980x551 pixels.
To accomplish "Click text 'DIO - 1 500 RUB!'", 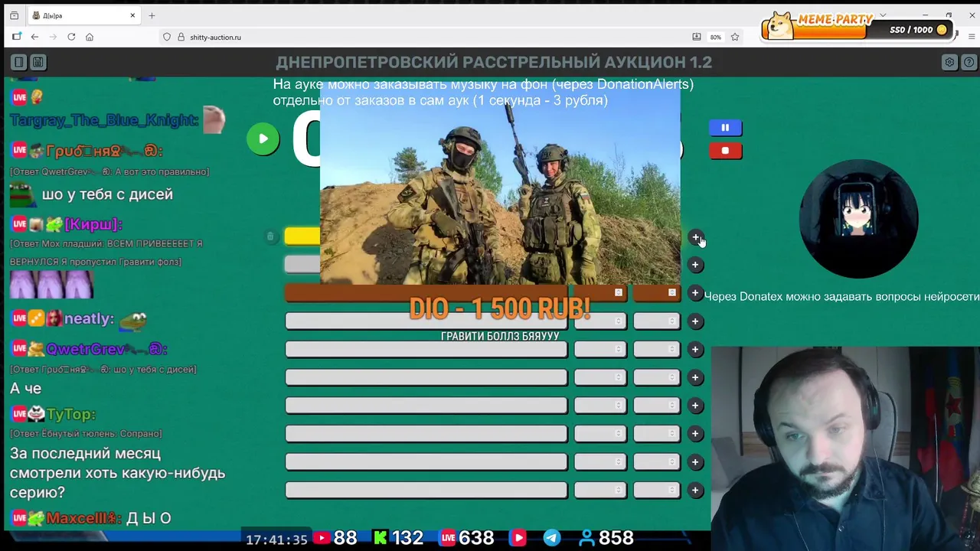I will (x=500, y=308).
